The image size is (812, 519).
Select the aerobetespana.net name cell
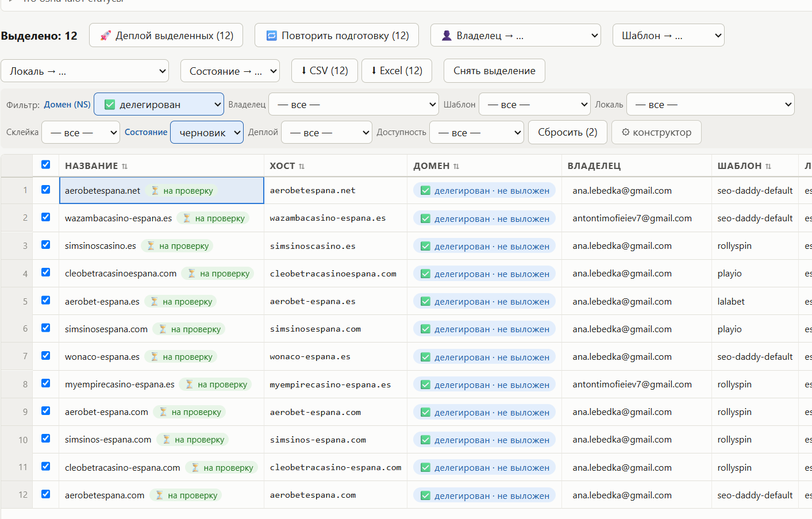coord(161,190)
